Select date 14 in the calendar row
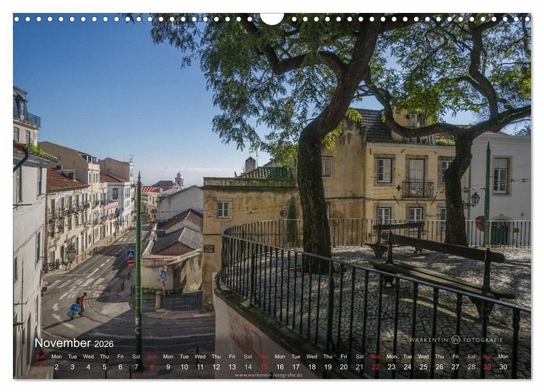Viewport: 544px width, 392px height. [248, 367]
